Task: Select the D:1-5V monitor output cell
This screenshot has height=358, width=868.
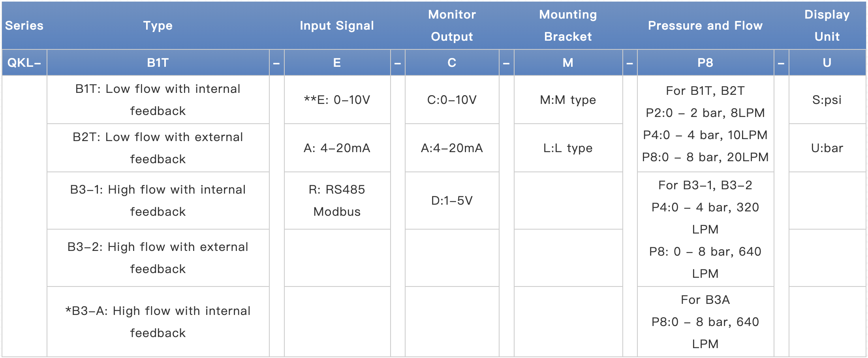Action: pos(452,200)
